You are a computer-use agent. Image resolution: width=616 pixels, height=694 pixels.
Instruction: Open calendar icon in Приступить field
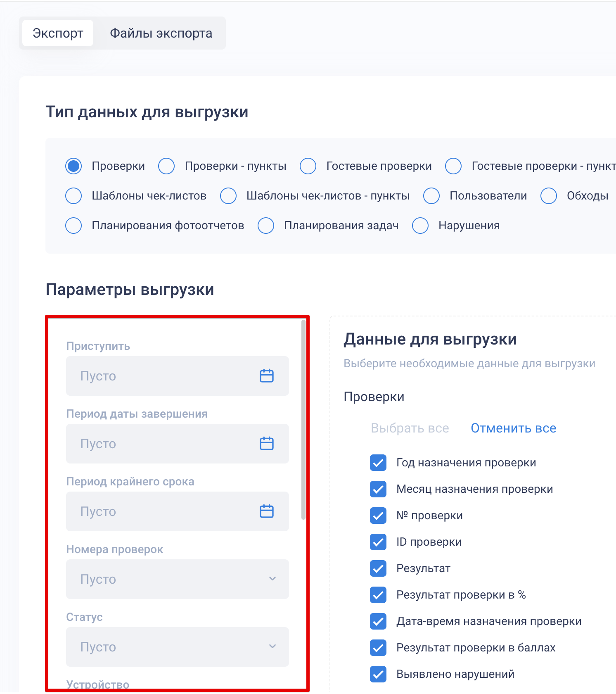pyautogui.click(x=267, y=376)
